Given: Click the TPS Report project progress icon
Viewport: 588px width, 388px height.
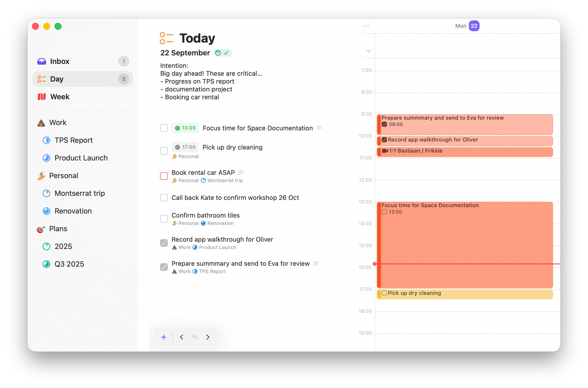Looking at the screenshot, I should click(x=46, y=140).
